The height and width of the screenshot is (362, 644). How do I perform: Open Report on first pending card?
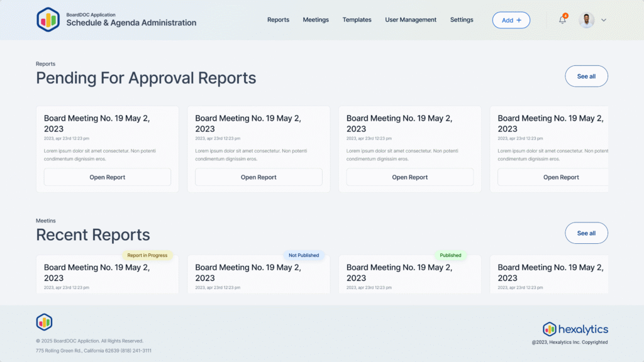[x=107, y=177]
